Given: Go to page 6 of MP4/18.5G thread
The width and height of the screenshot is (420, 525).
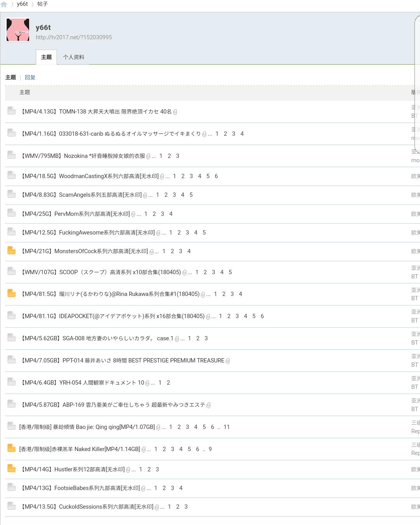Looking at the screenshot, I should coord(216,176).
